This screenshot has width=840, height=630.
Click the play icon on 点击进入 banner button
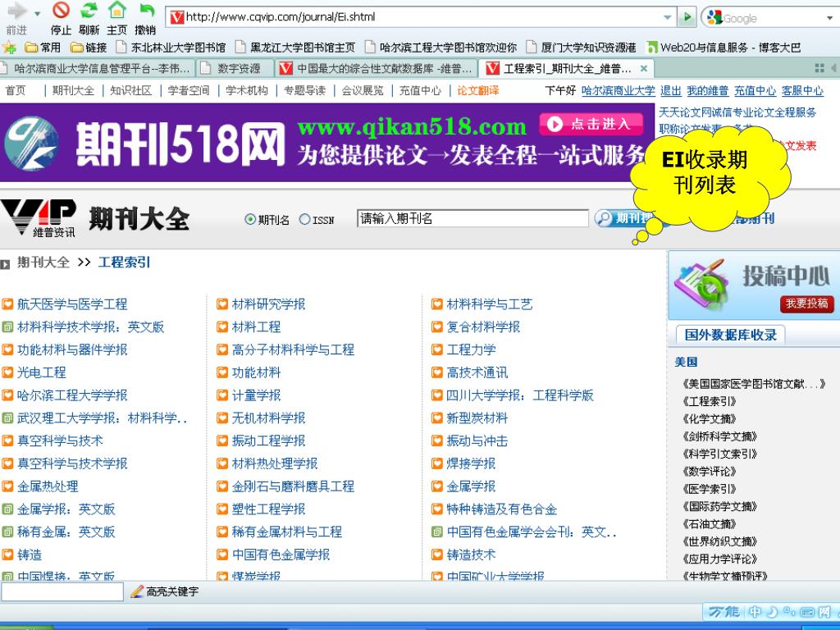tap(555, 124)
